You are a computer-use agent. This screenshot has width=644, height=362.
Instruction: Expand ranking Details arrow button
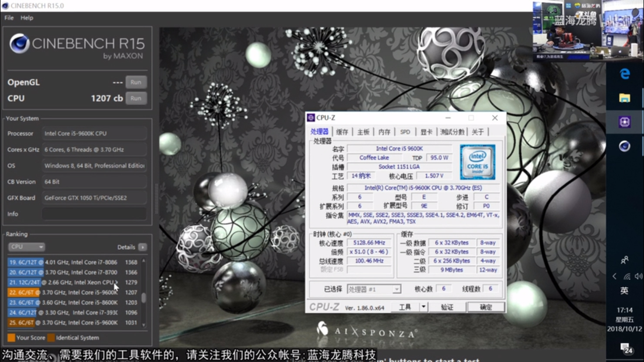pyautogui.click(x=142, y=247)
